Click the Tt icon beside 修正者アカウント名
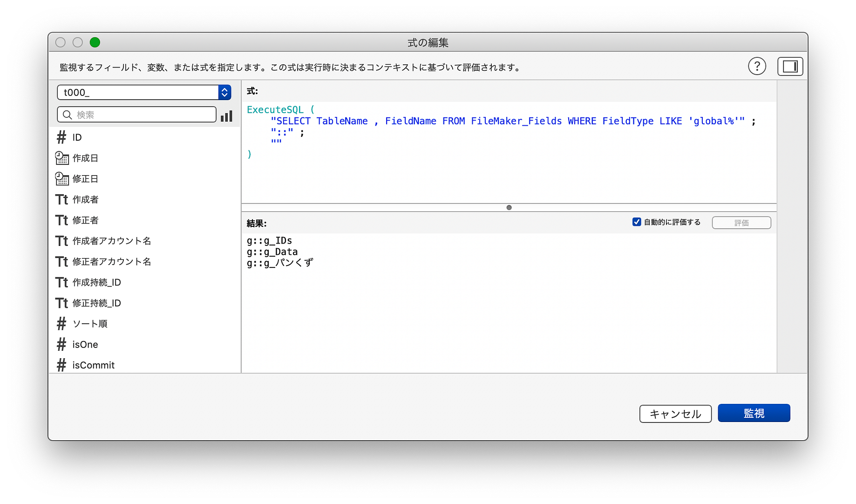856x504 pixels. 61,261
